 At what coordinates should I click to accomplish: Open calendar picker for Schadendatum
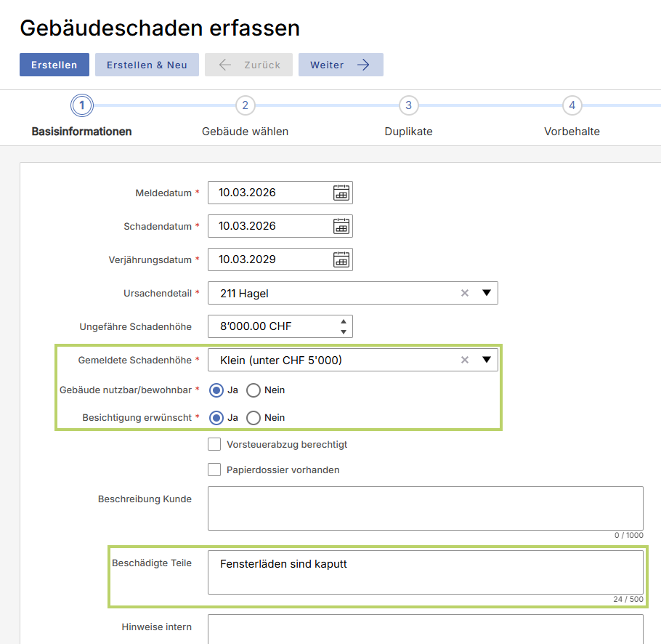coord(341,226)
